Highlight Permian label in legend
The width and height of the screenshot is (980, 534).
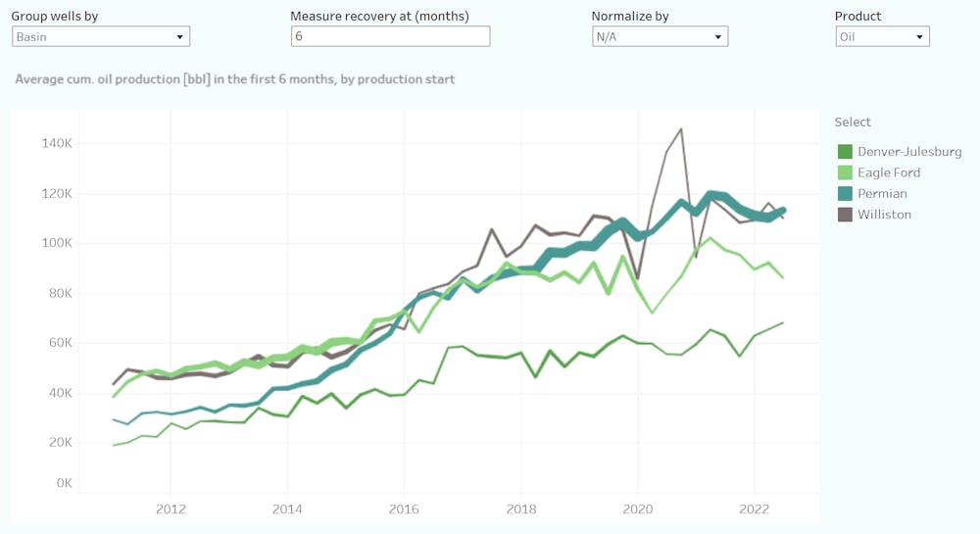[x=882, y=194]
